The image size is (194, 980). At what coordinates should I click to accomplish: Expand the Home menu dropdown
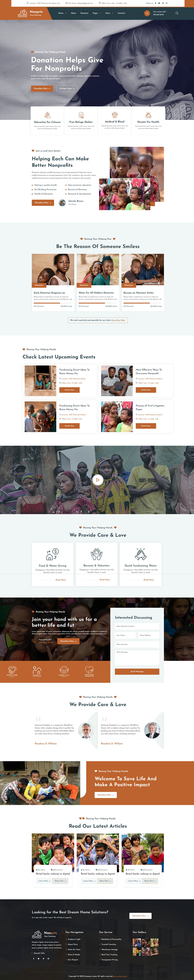pyautogui.click(x=62, y=13)
